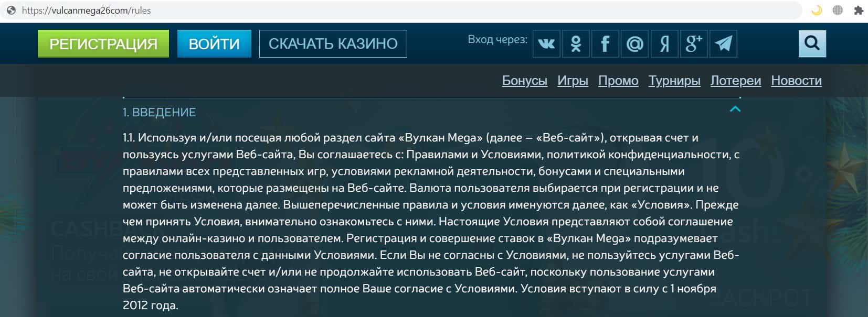Image resolution: width=868 pixels, height=317 pixels.
Task: Click the text "2012 года."
Action: [x=151, y=305]
